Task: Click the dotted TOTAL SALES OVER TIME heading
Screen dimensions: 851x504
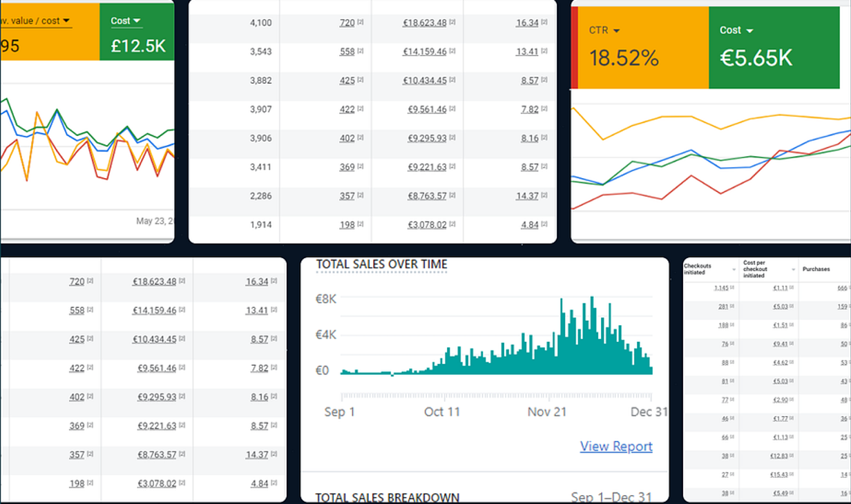Action: click(381, 264)
